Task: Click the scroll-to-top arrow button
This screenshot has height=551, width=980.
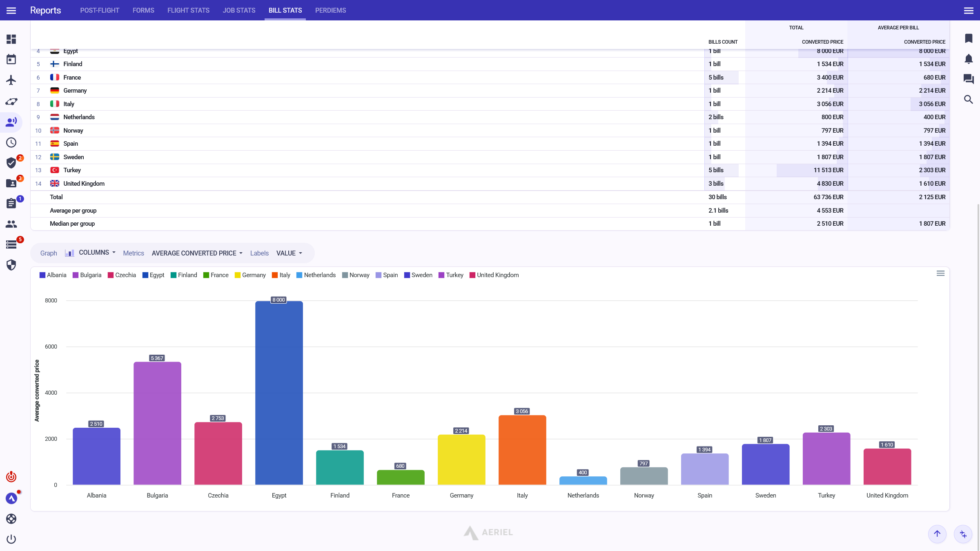Action: 937,533
